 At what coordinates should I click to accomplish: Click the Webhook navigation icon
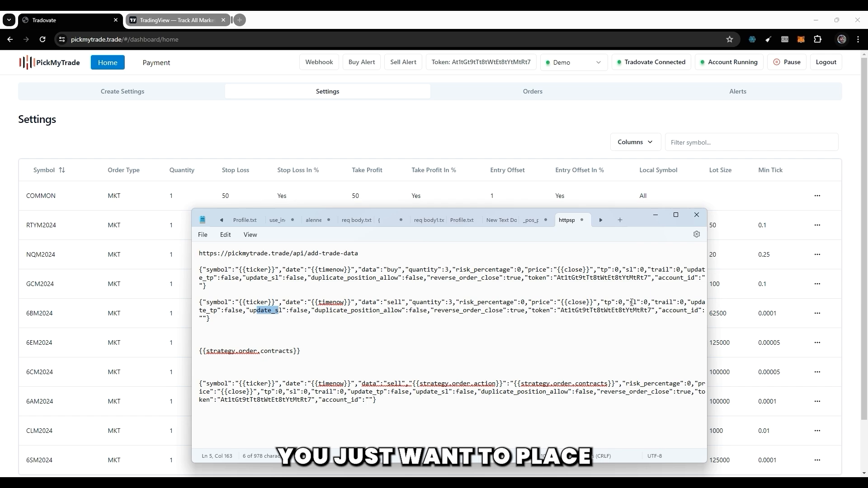coord(320,62)
